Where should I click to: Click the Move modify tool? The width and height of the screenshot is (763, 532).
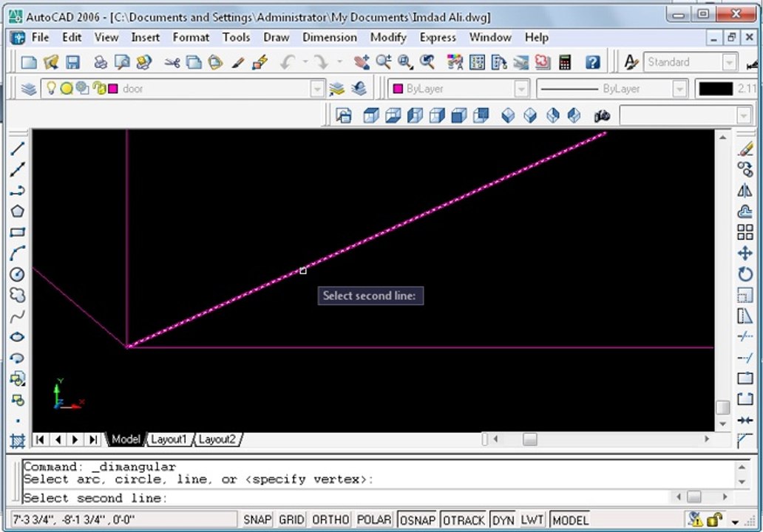(745, 253)
